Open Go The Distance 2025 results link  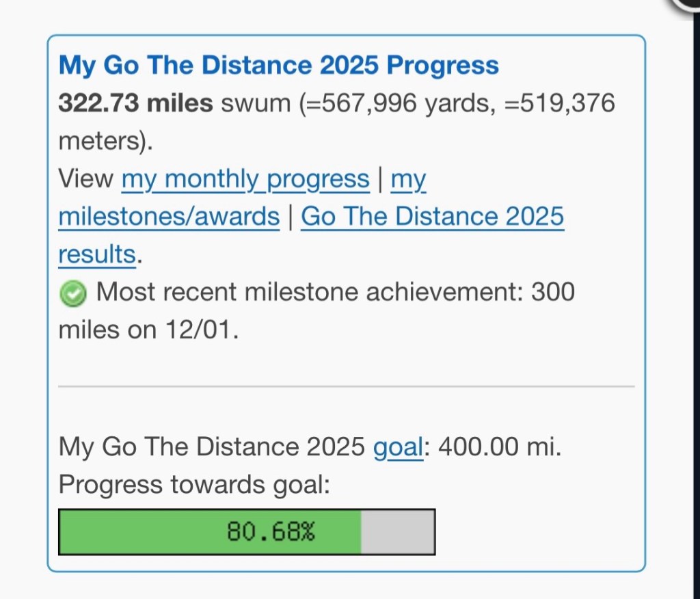(x=432, y=217)
